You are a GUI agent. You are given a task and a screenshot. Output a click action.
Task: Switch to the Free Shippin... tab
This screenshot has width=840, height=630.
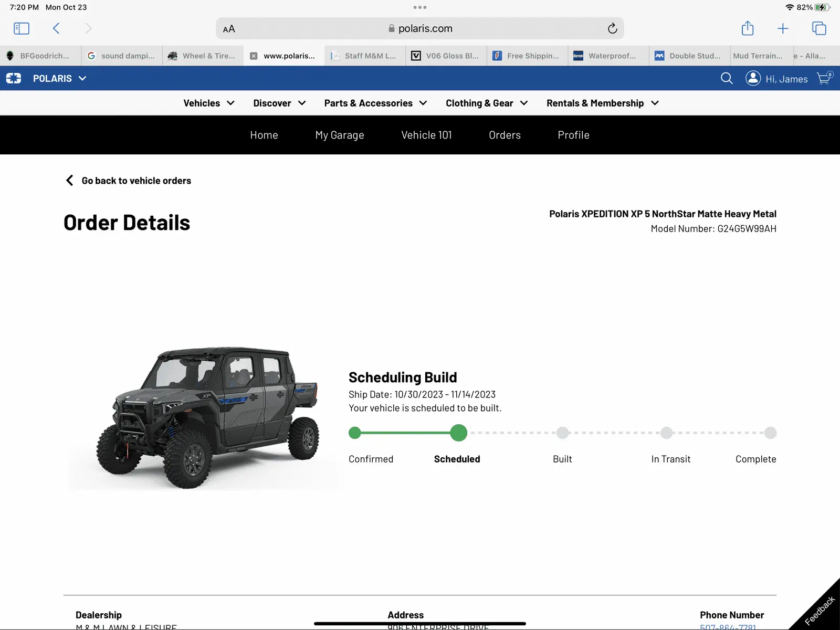(527, 56)
